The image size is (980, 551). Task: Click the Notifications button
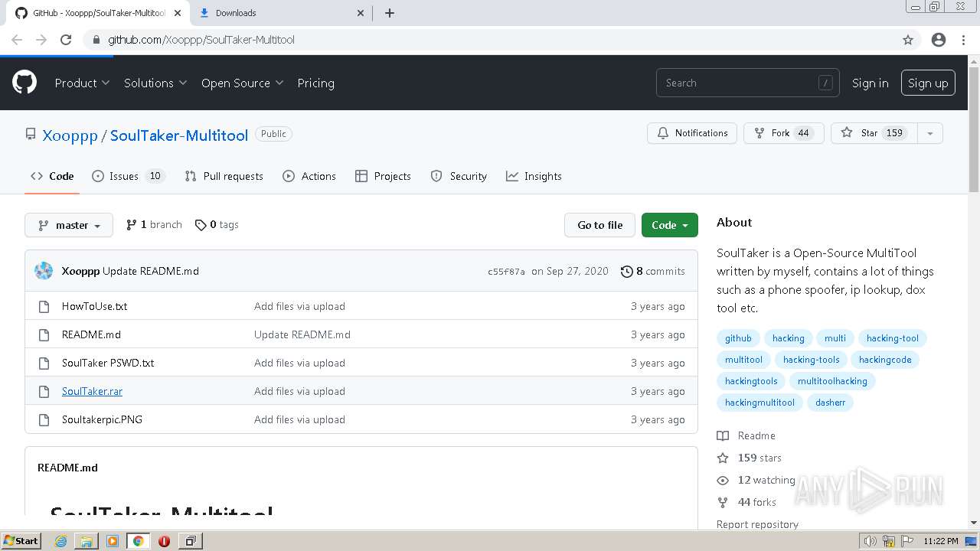(x=692, y=133)
